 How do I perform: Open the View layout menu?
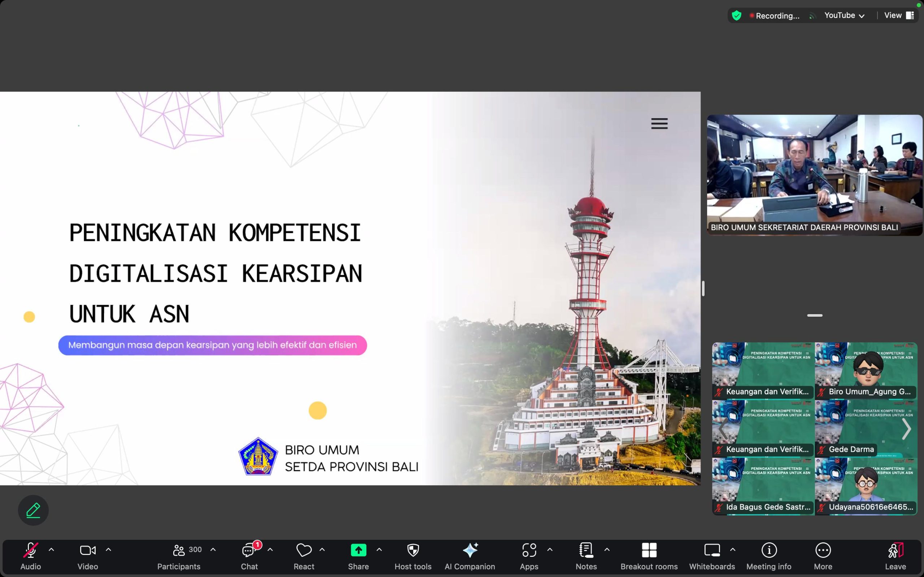click(899, 16)
